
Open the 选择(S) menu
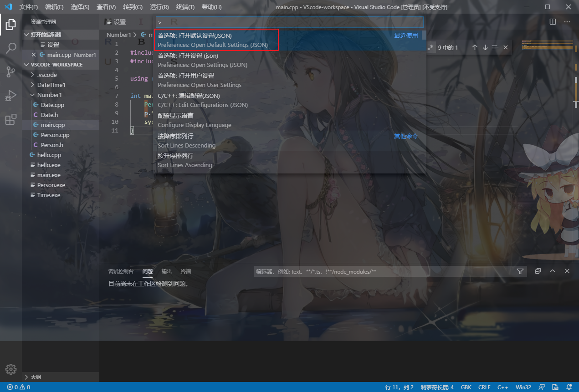(80, 7)
